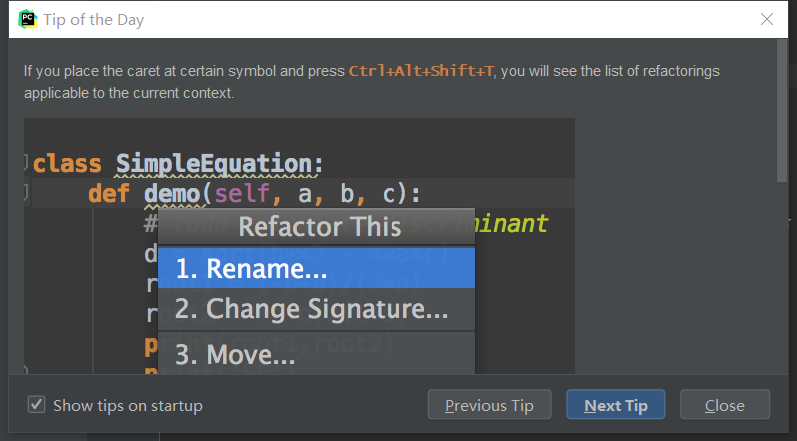The height and width of the screenshot is (441, 797).
Task: Go to the Previous Tip
Action: (489, 405)
